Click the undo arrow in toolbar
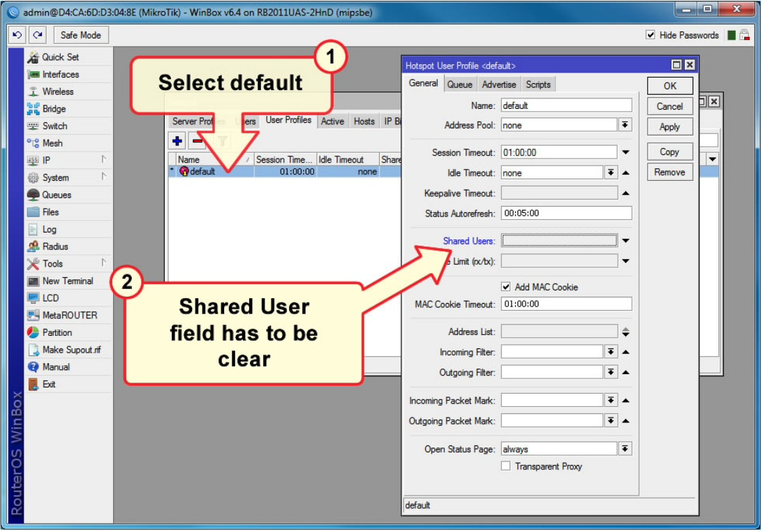Image resolution: width=763 pixels, height=532 pixels. tap(17, 35)
